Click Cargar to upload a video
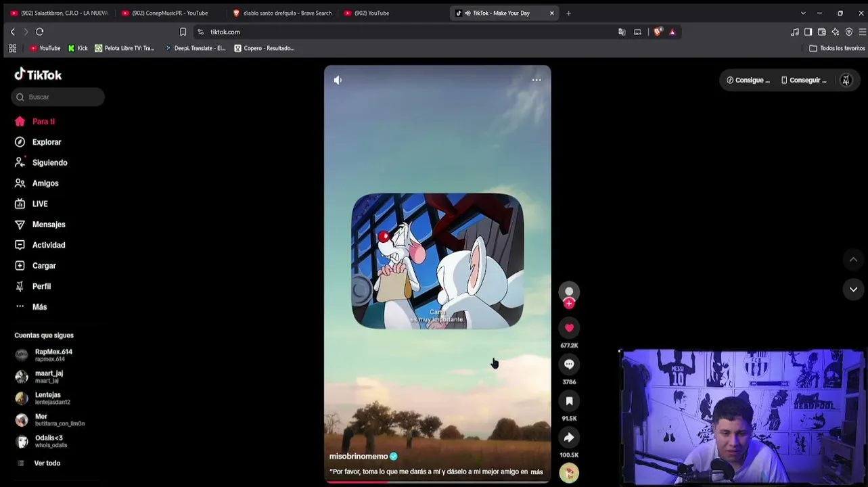Image resolution: width=868 pixels, height=487 pixels. (x=35, y=266)
